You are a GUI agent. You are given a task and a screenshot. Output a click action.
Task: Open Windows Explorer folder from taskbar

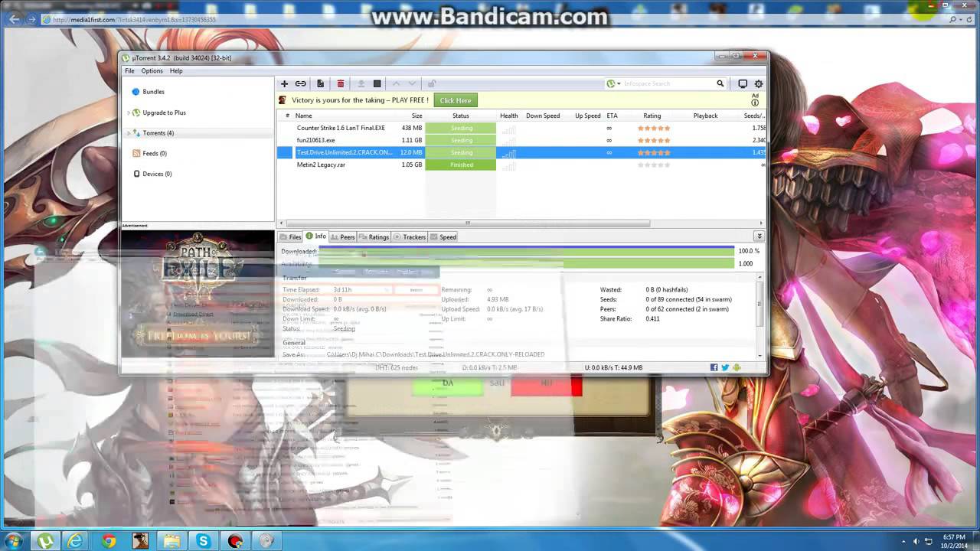[171, 541]
